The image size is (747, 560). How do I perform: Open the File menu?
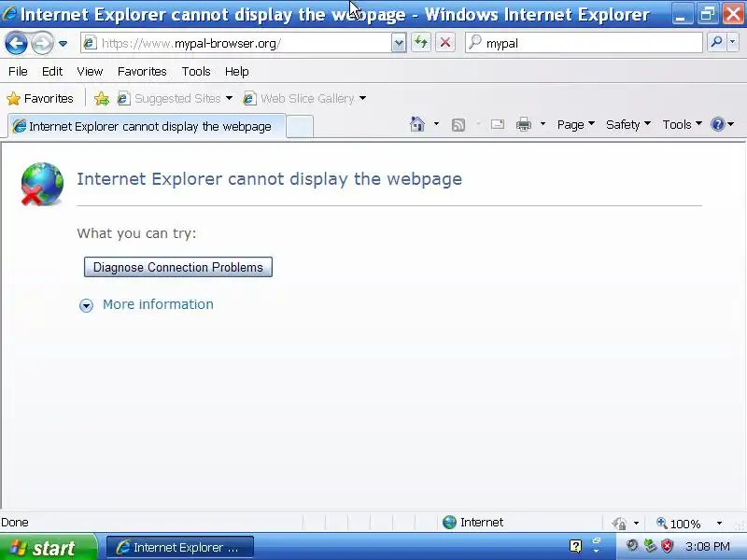(x=18, y=72)
